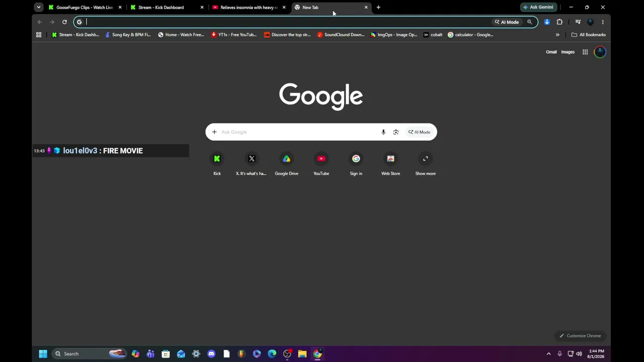
Task: Reload the current page
Action: coord(64,22)
